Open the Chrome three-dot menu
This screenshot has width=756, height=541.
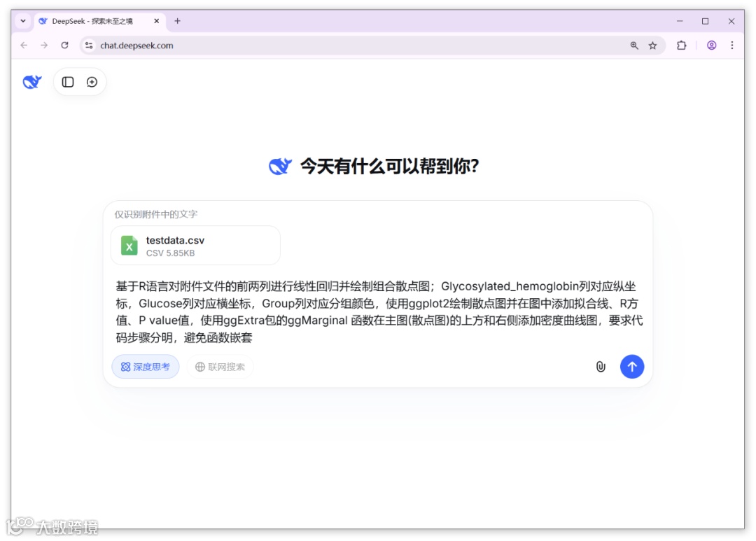coord(732,45)
